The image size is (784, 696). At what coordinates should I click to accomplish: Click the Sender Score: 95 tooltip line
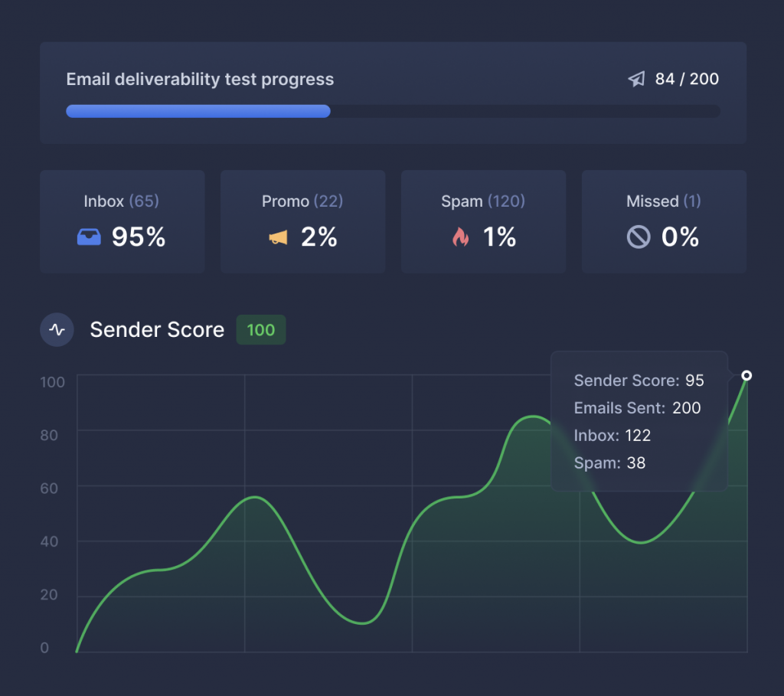[639, 381]
